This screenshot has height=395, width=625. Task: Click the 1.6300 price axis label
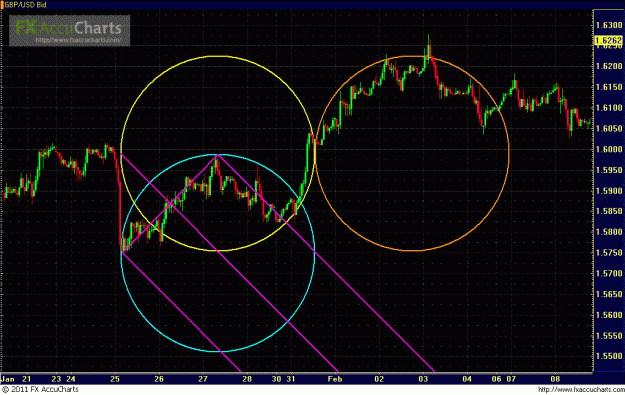(x=609, y=26)
